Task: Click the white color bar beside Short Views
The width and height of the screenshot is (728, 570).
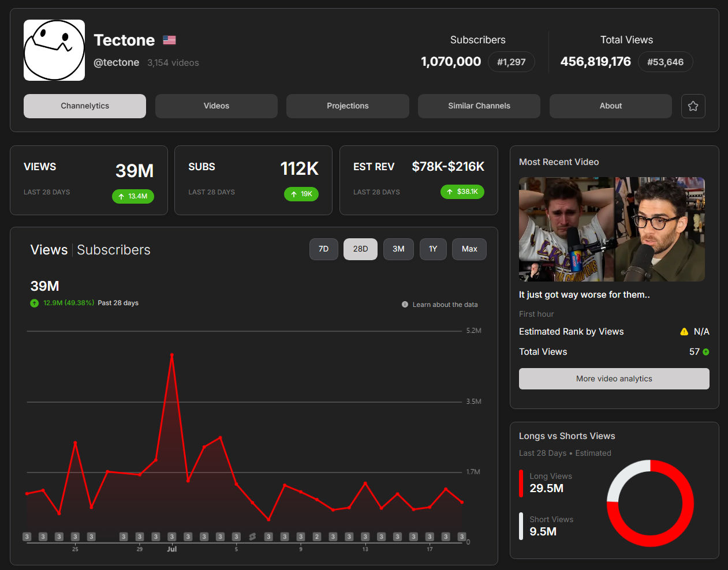Action: tap(521, 526)
